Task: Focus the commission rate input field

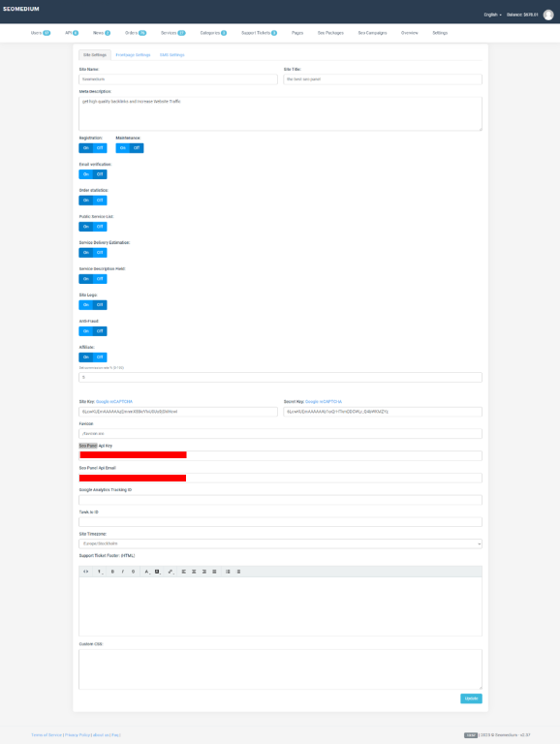Action: [280, 377]
